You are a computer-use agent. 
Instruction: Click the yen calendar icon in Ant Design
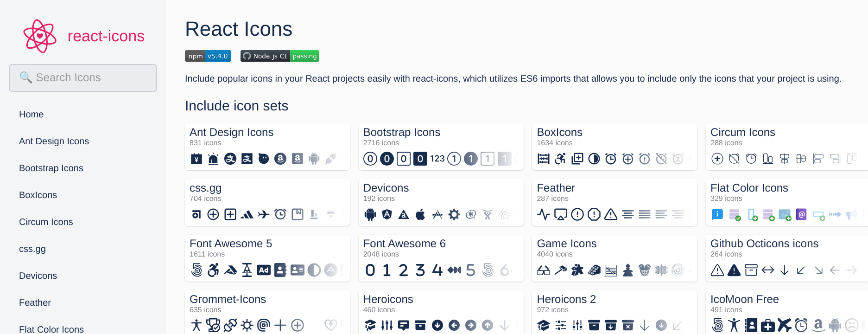point(196,159)
